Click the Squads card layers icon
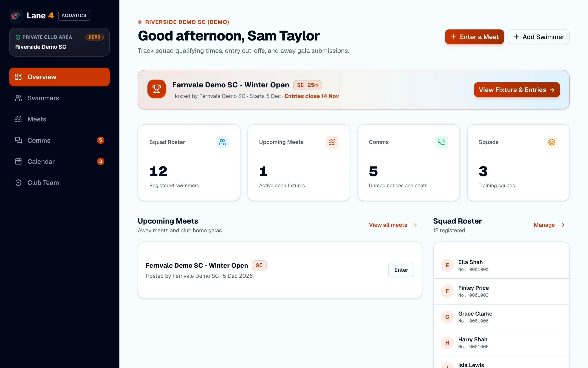 [551, 142]
